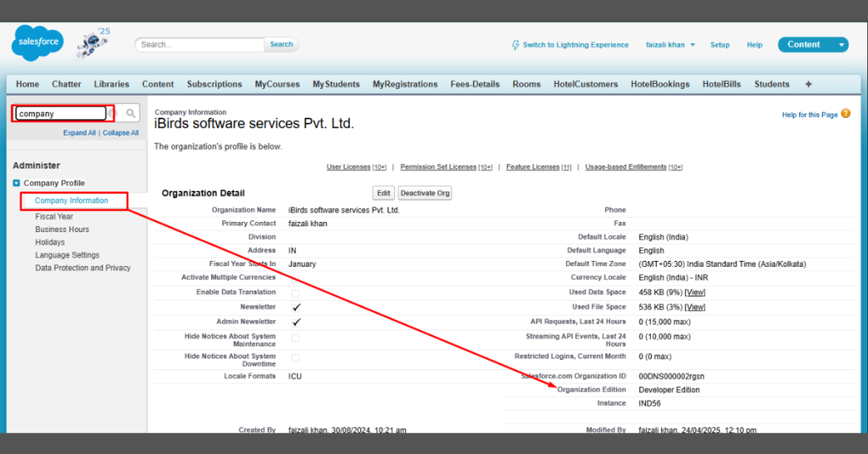Click the Organization ID 00DNS000002rgsn value
Screen dimensions: 868x454
point(671,377)
